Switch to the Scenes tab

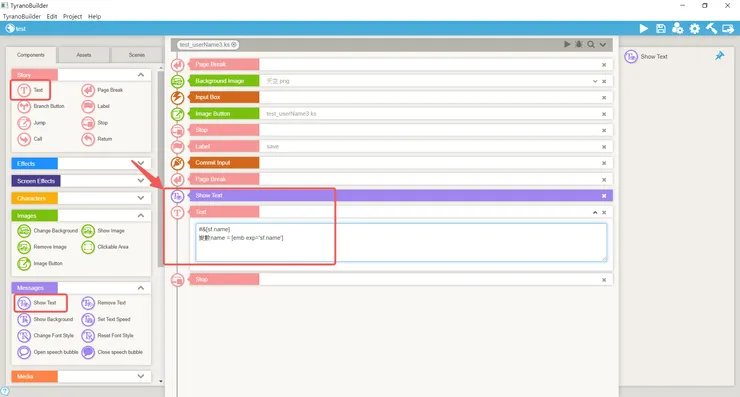point(136,55)
